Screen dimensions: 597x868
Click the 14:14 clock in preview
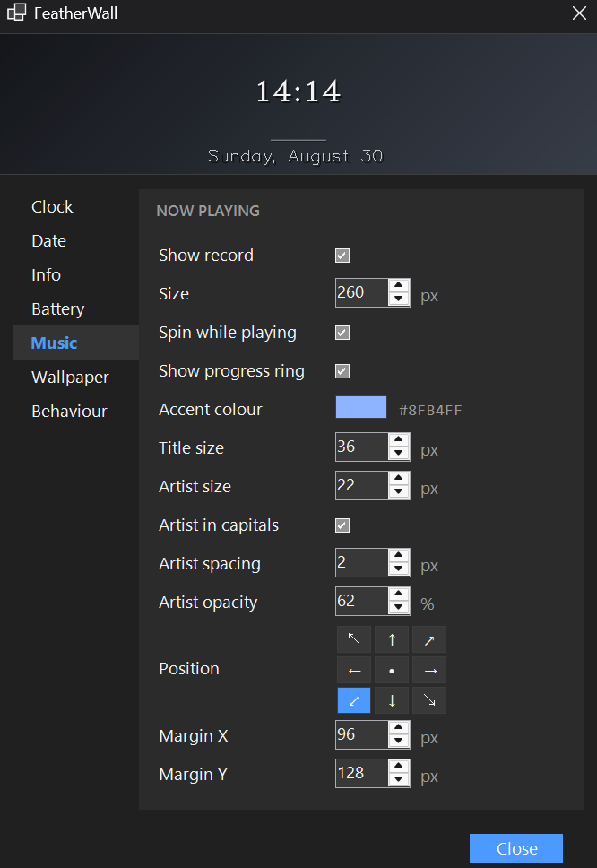(x=298, y=91)
